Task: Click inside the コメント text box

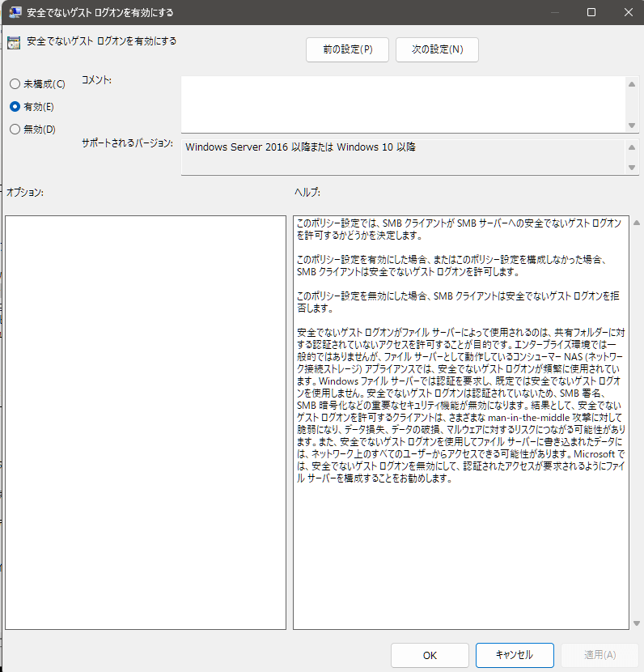Action: tap(404, 104)
